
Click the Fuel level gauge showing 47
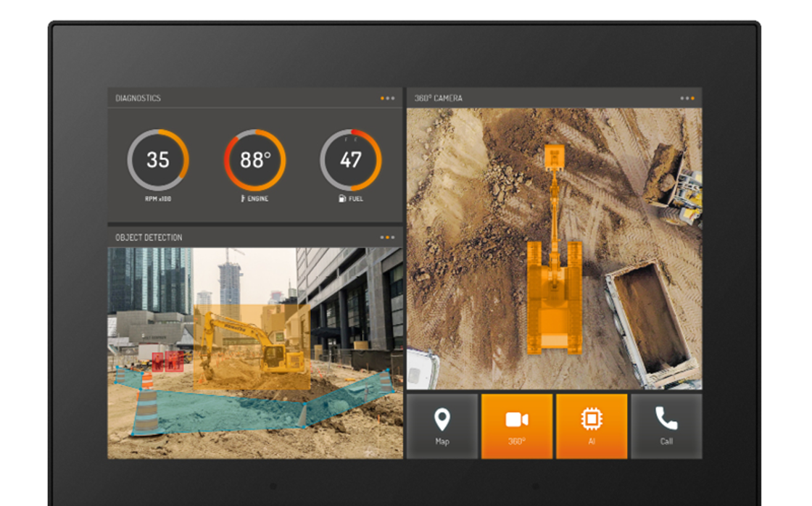tap(351, 160)
